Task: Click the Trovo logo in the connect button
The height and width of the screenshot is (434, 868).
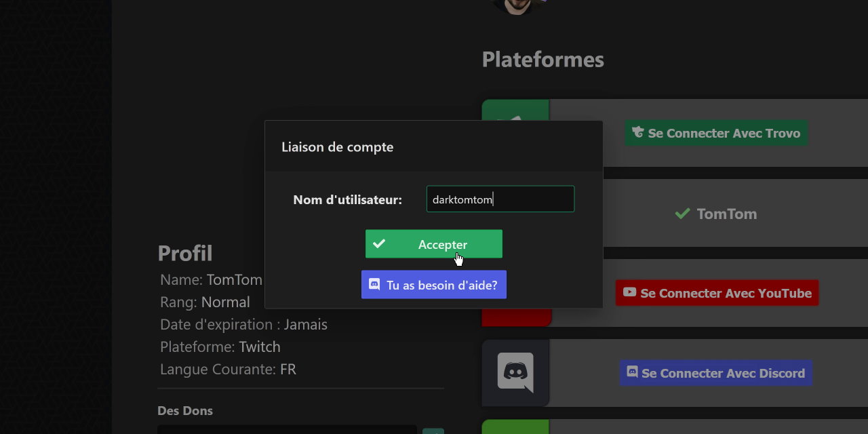Action: (637, 133)
